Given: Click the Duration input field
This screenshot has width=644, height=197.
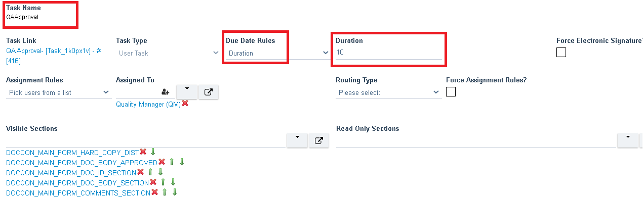Looking at the screenshot, I should tap(388, 53).
